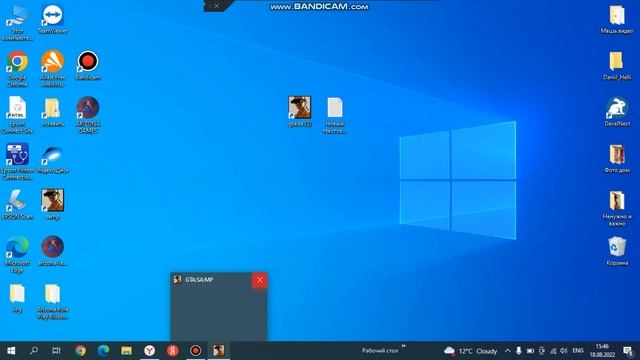Select the gta_sa (3) desktop icon

point(300,112)
